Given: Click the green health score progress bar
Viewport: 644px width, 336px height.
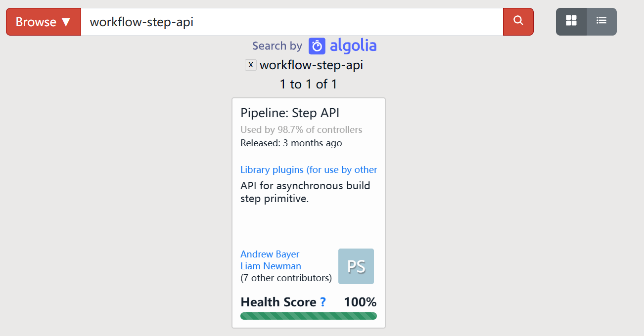Looking at the screenshot, I should (x=309, y=316).
